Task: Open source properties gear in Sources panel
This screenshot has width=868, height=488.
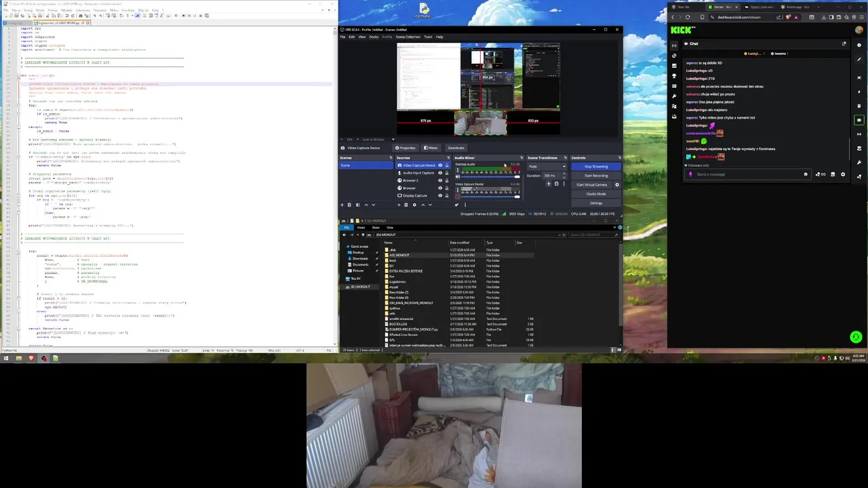Action: 414,205
